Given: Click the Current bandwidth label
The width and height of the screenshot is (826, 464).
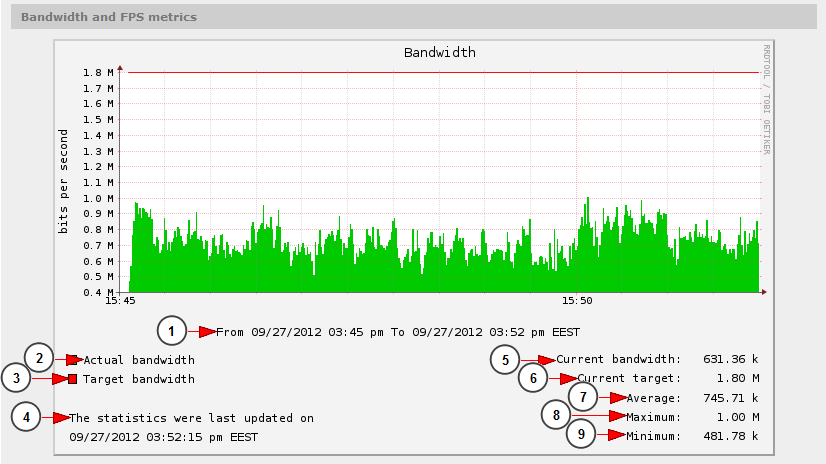Looking at the screenshot, I should [x=618, y=359].
